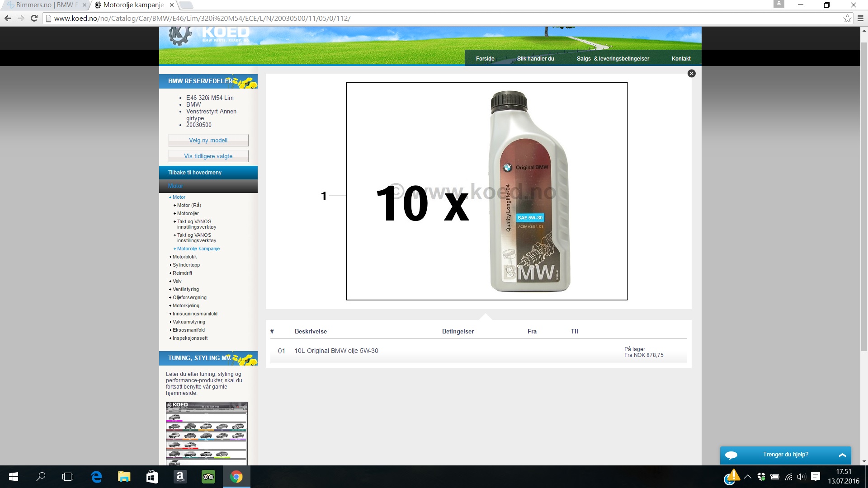Expand Reimdrift category
The width and height of the screenshot is (868, 488).
point(182,273)
